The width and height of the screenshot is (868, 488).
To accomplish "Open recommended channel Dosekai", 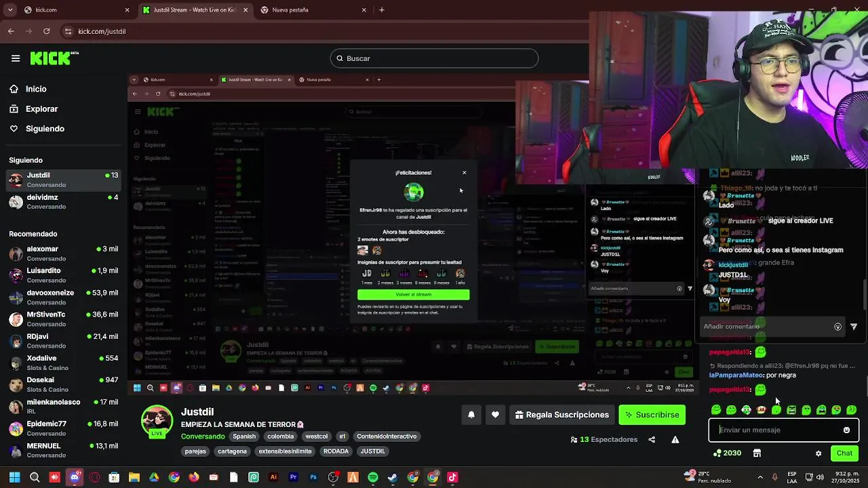I will (64, 384).
